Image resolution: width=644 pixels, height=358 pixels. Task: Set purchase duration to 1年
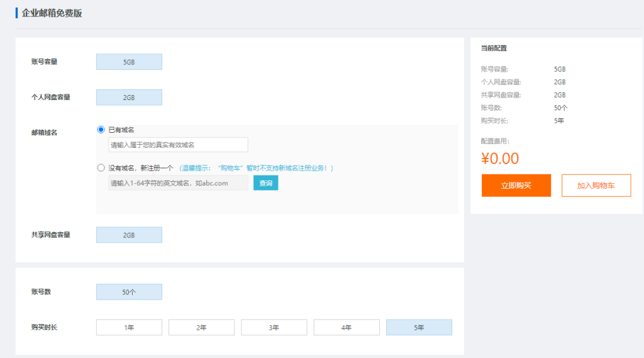[x=129, y=328]
